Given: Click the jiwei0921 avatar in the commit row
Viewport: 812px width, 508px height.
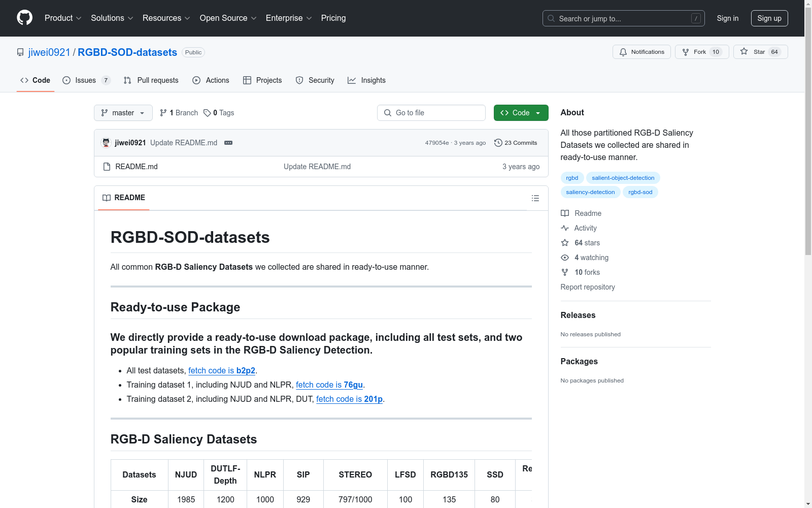Looking at the screenshot, I should (x=106, y=143).
